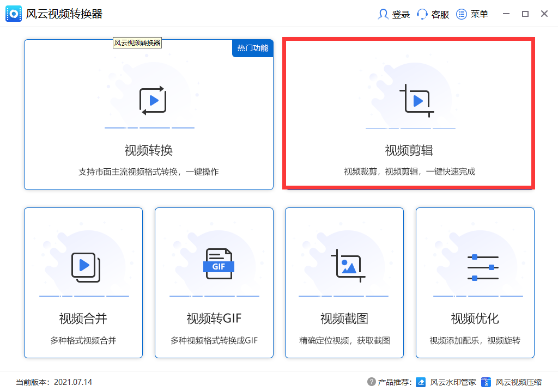The image size is (558, 392).
Task: Click the 产品推荐 question mark icon
Action: click(371, 382)
